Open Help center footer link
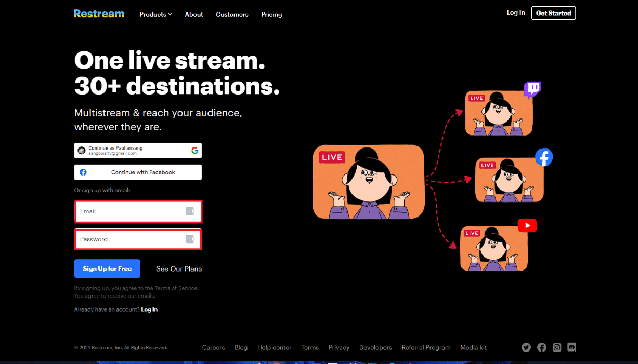638x364 pixels. tap(275, 348)
